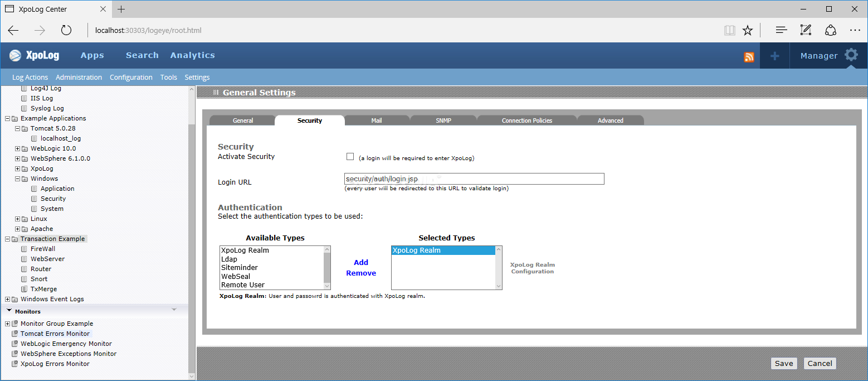Go to the Search section

pos(142,55)
